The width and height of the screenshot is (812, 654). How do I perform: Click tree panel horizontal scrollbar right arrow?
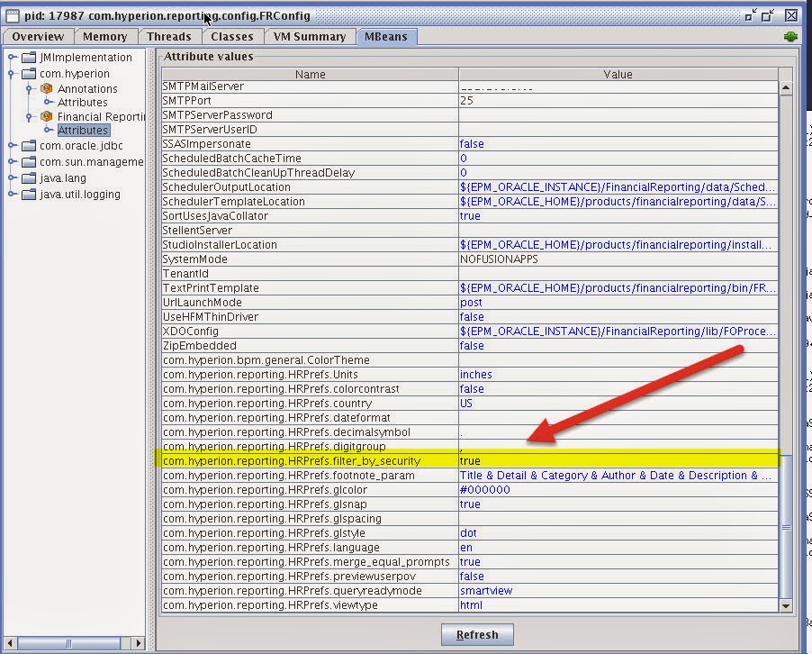tap(138, 643)
